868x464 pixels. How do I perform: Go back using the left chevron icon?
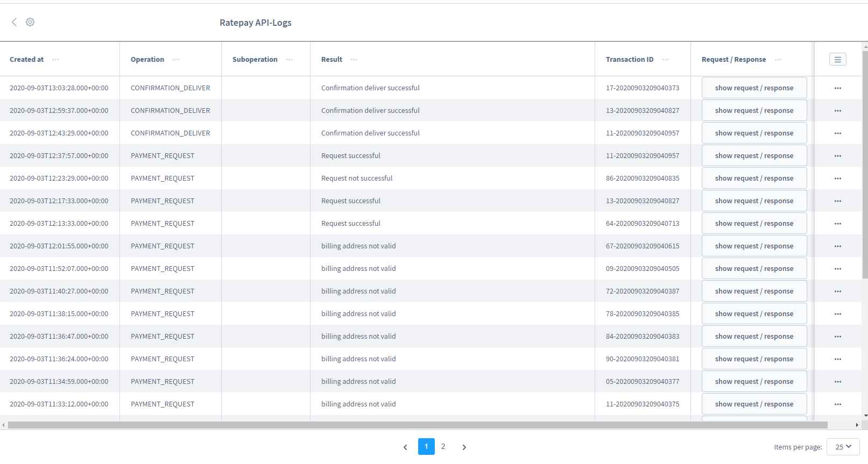(15, 22)
